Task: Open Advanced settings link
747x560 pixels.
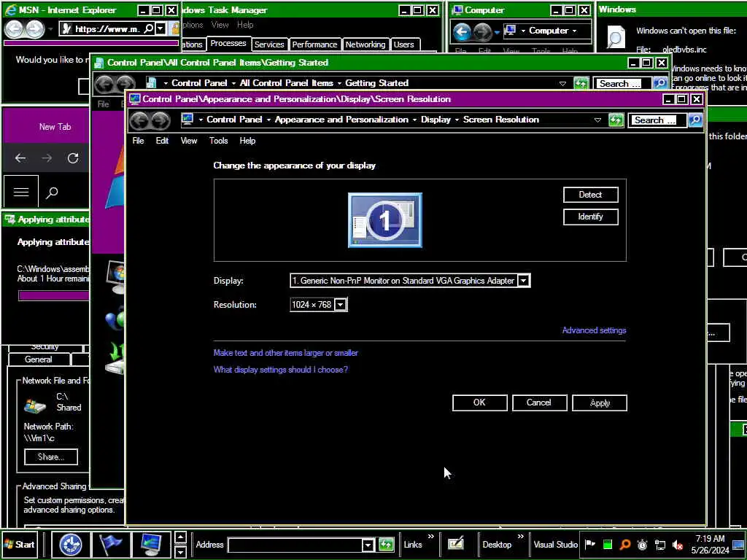Action: [x=594, y=330]
